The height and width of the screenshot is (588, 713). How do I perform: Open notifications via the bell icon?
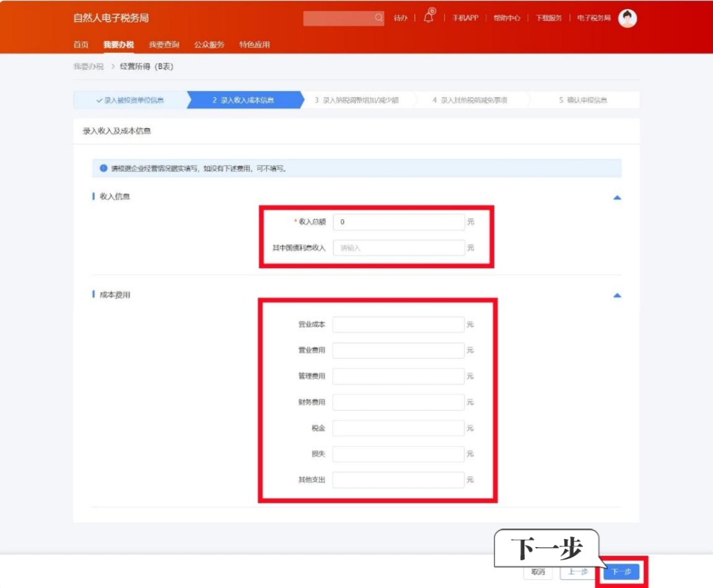[x=428, y=18]
